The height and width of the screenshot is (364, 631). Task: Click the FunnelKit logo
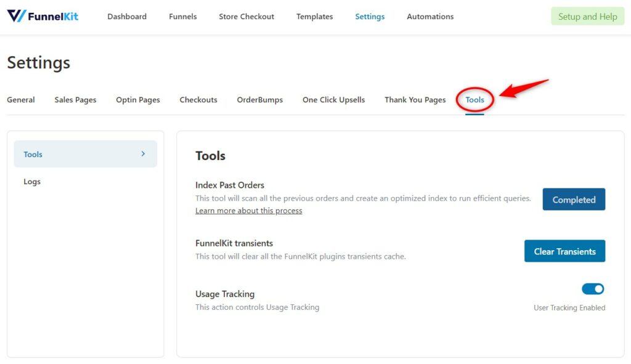click(x=43, y=16)
